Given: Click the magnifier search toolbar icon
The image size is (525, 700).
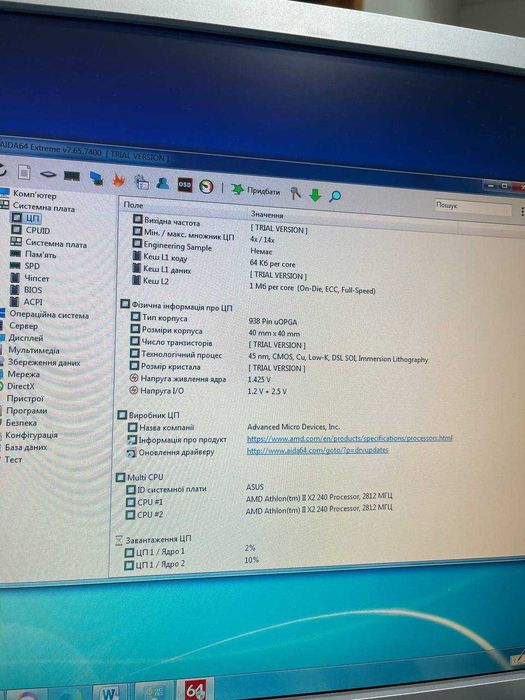Looking at the screenshot, I should pyautogui.click(x=335, y=196).
